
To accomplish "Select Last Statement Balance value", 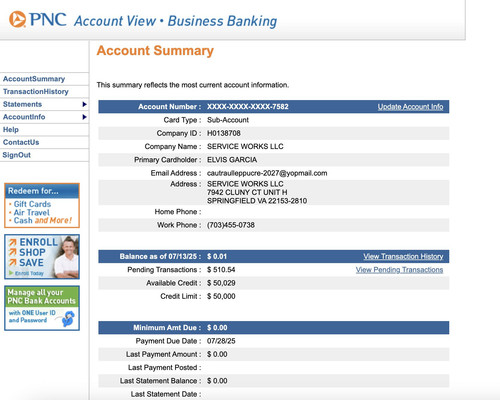I will 217,381.
